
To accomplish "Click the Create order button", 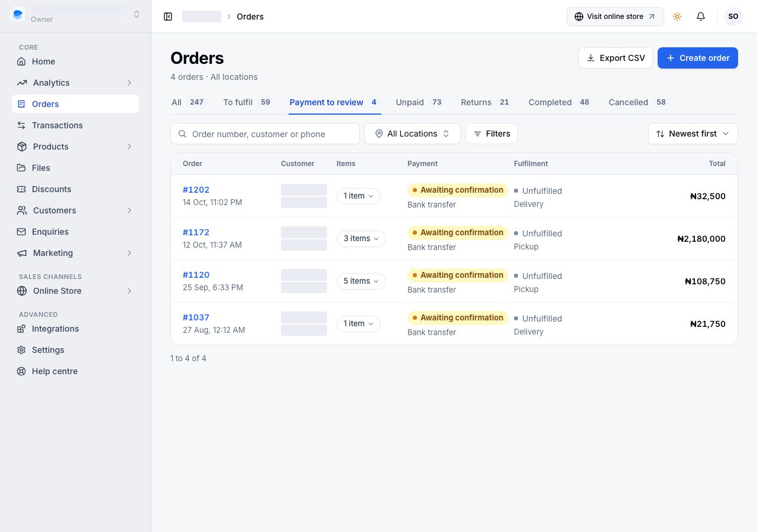I will (x=698, y=58).
